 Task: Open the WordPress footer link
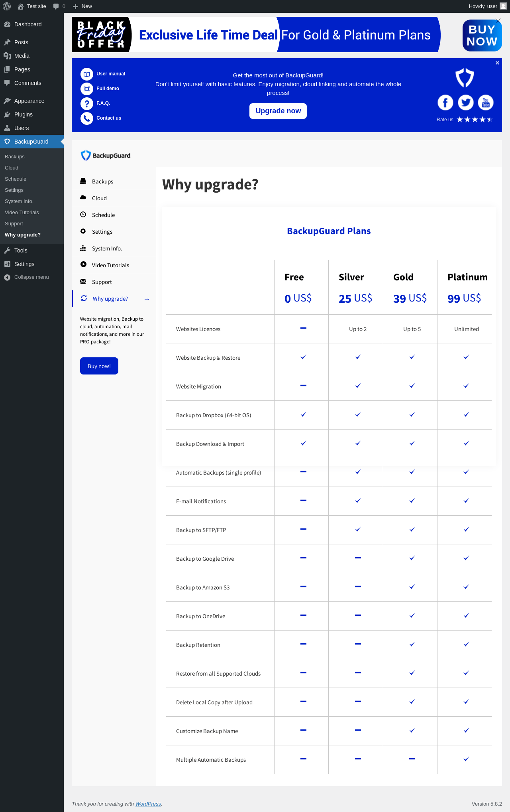(148, 804)
